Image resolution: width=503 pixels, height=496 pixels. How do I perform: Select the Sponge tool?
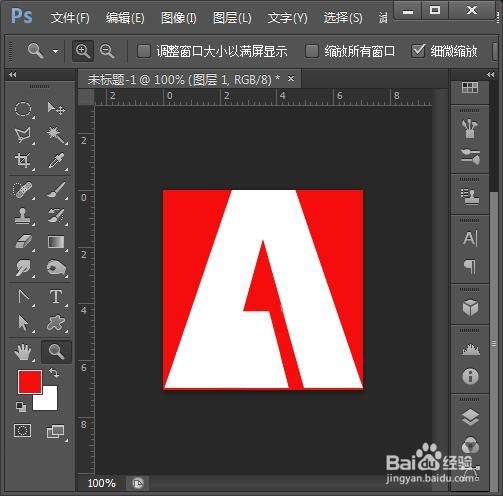[56, 268]
